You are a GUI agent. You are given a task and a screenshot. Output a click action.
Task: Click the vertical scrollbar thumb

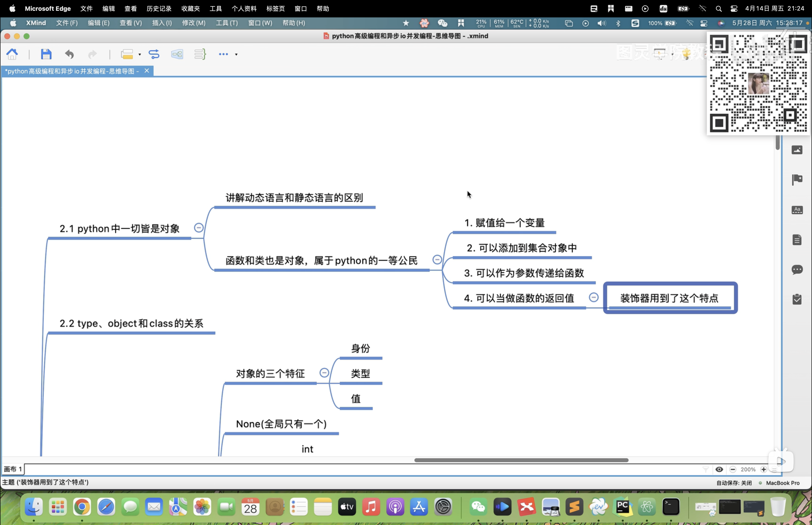coord(778,142)
